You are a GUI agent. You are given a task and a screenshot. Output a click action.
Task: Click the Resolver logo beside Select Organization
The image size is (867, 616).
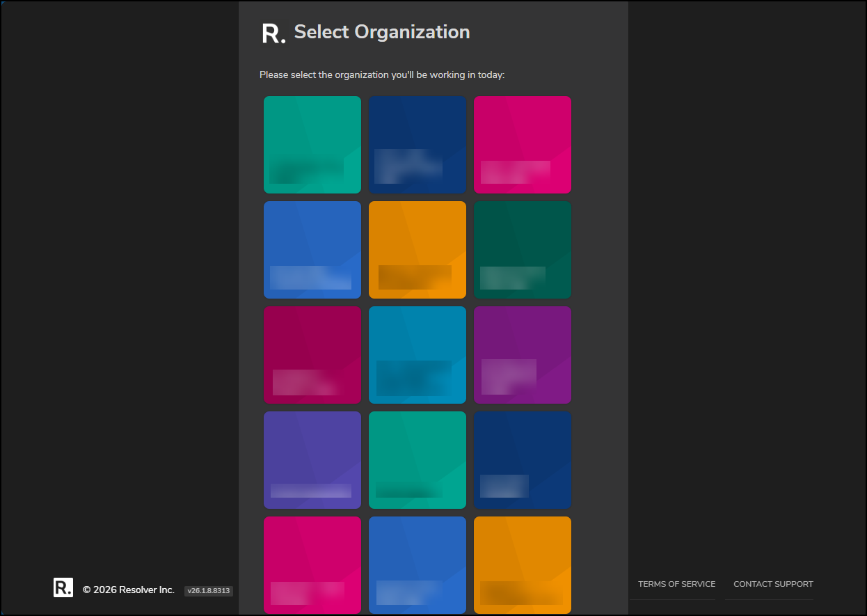pyautogui.click(x=273, y=33)
